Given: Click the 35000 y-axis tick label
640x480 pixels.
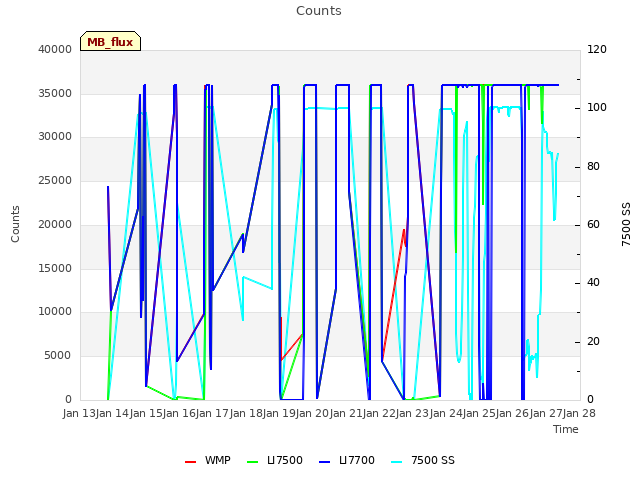Looking at the screenshot, I should coord(55,93).
